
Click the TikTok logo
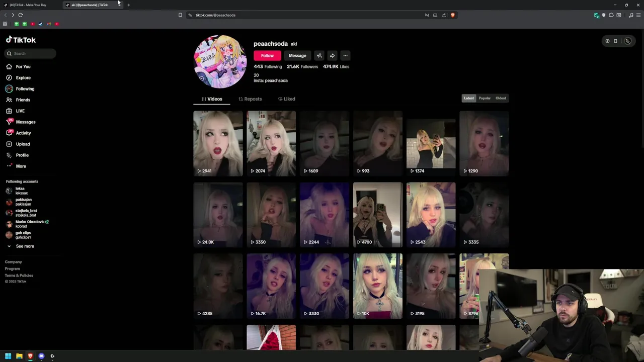(x=21, y=40)
